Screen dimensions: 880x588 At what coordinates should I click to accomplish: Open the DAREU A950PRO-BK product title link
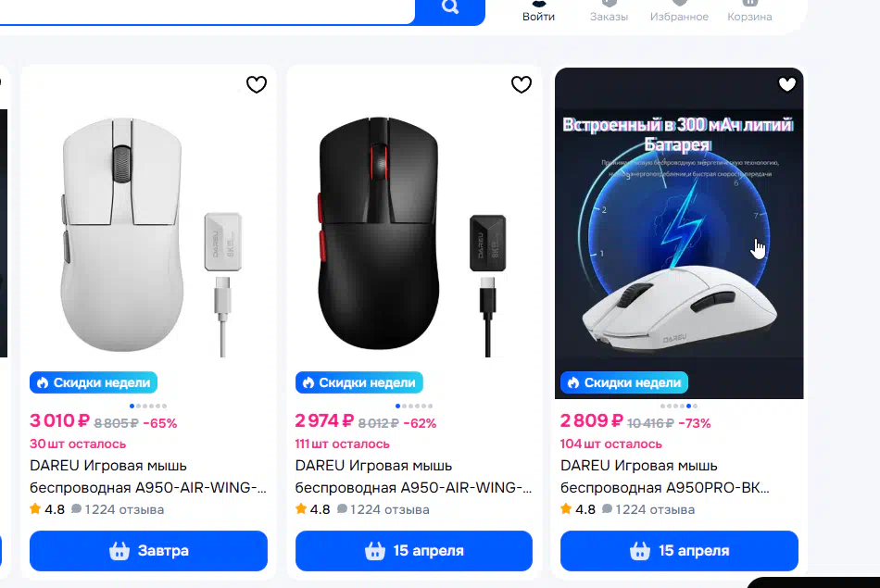(x=665, y=476)
